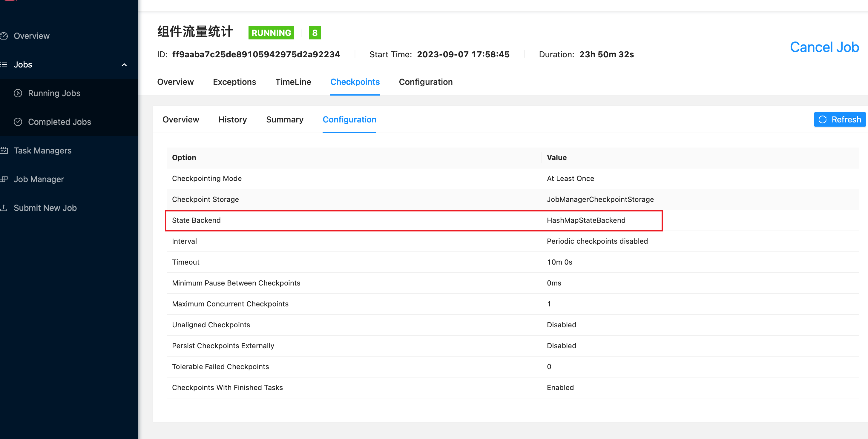
Task: Select the checkpoint Configuration sub-tab
Action: pyautogui.click(x=349, y=119)
